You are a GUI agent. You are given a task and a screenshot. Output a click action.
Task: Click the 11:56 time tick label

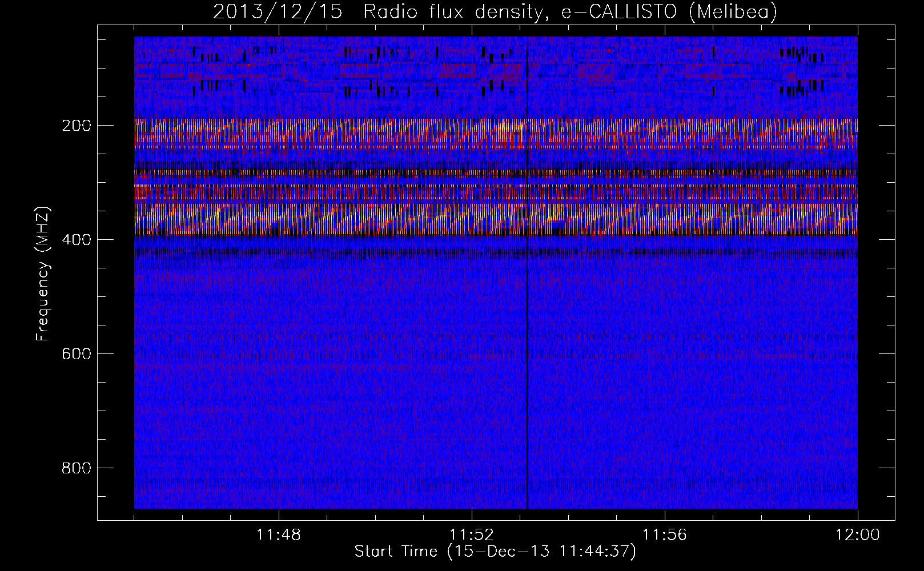pyautogui.click(x=665, y=535)
